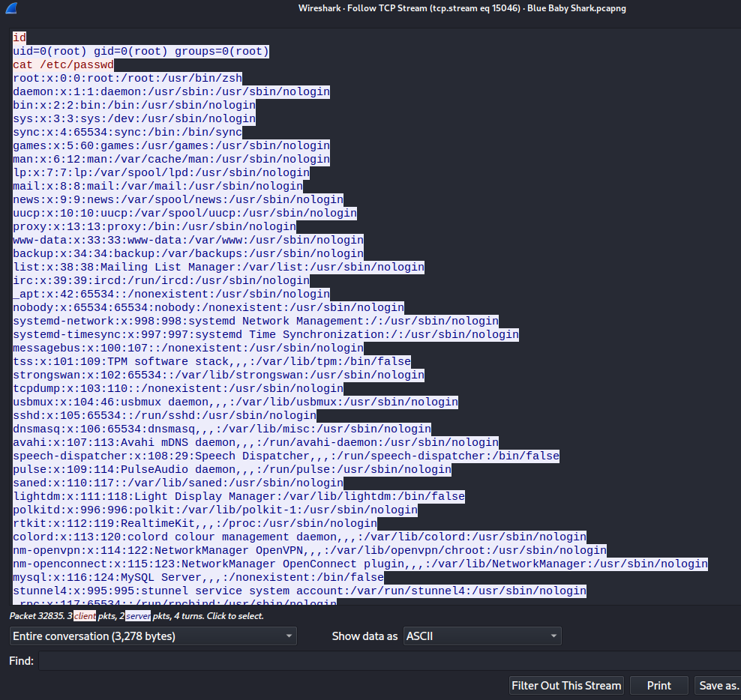
Task: Click the blue 'server' label in status line
Action: (x=138, y=616)
